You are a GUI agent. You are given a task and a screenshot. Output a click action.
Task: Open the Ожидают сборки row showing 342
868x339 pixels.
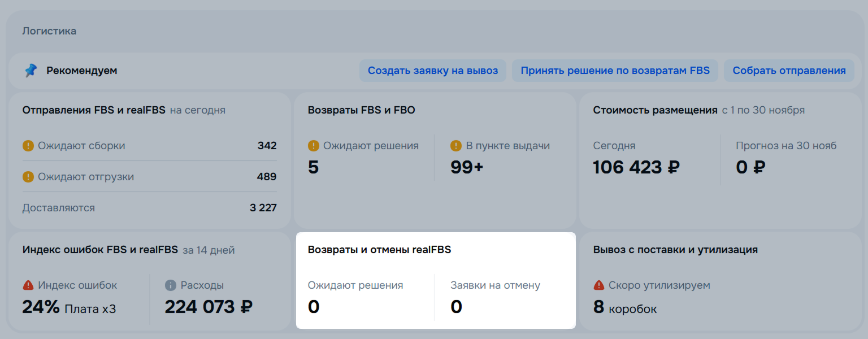point(149,146)
